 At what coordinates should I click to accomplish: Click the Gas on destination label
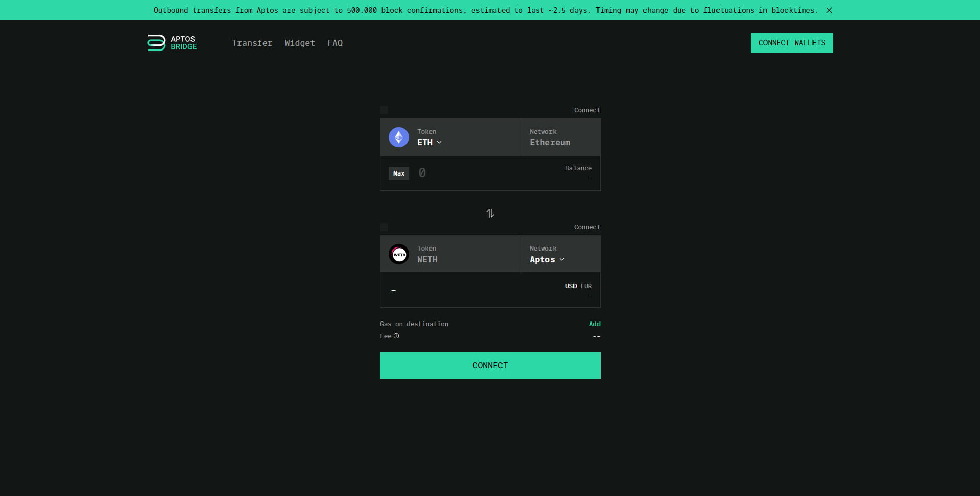(x=414, y=324)
